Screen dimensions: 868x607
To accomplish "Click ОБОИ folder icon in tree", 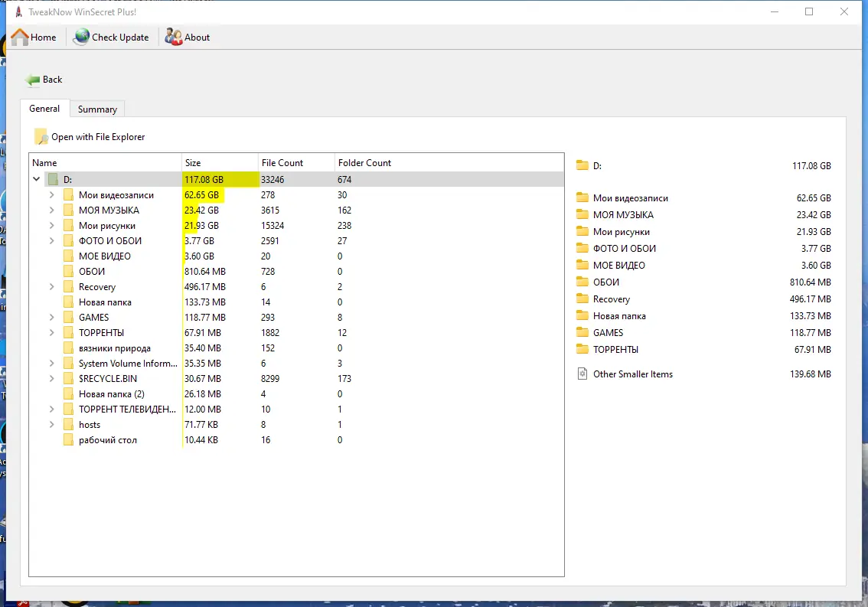I will click(x=68, y=272).
